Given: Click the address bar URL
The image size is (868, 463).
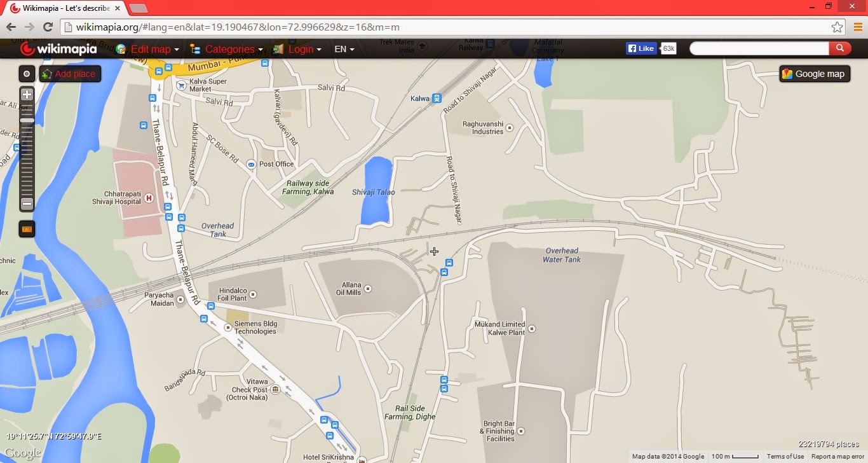Looking at the screenshot, I should coord(238,27).
